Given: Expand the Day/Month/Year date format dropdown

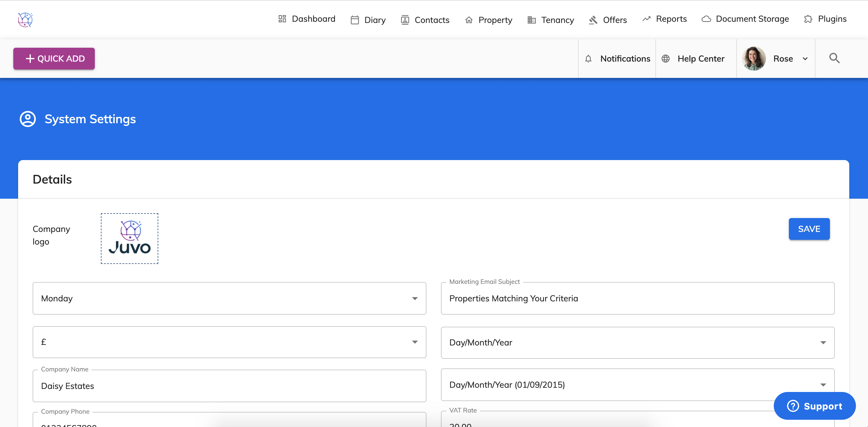Looking at the screenshot, I should [637, 342].
